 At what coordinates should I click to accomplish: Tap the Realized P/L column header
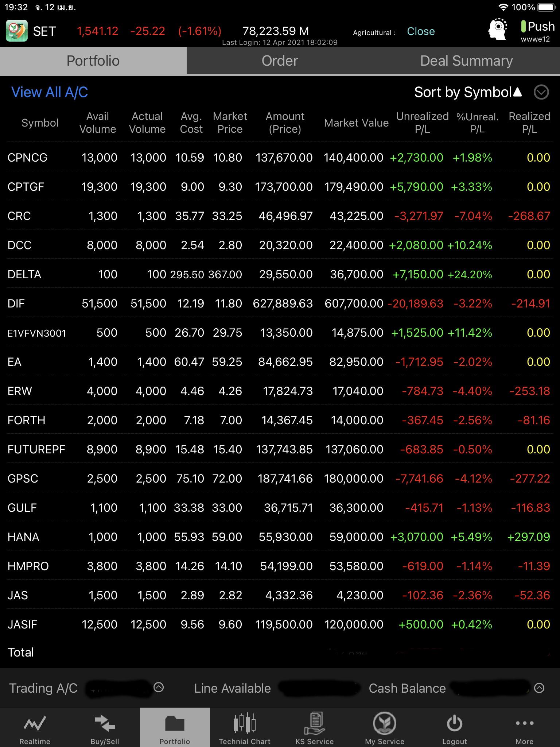tap(529, 123)
